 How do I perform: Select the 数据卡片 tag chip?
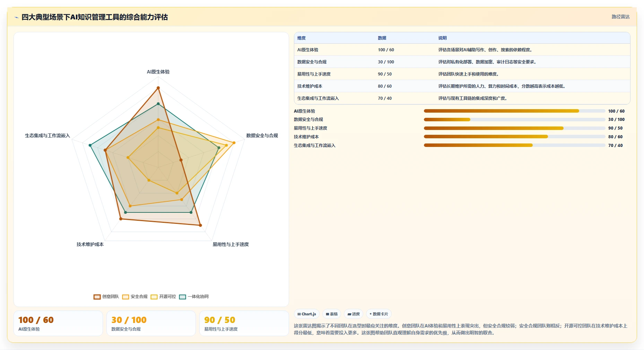(x=379, y=314)
